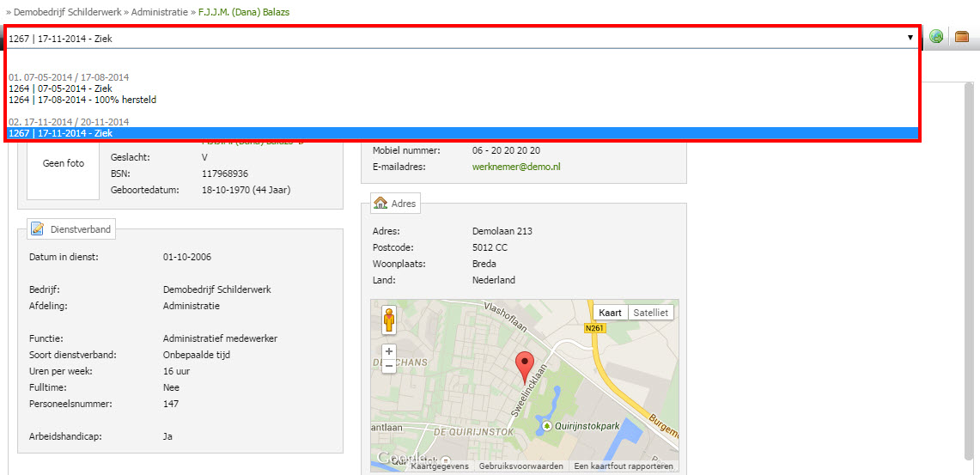Zoom out on the map
Screen dimensions: 980x475
coord(389,366)
